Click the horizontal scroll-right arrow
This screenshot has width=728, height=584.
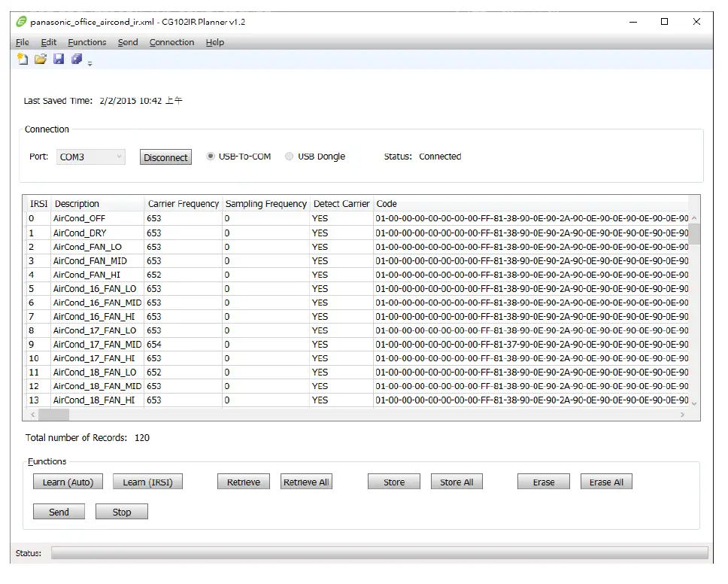pyautogui.click(x=683, y=415)
